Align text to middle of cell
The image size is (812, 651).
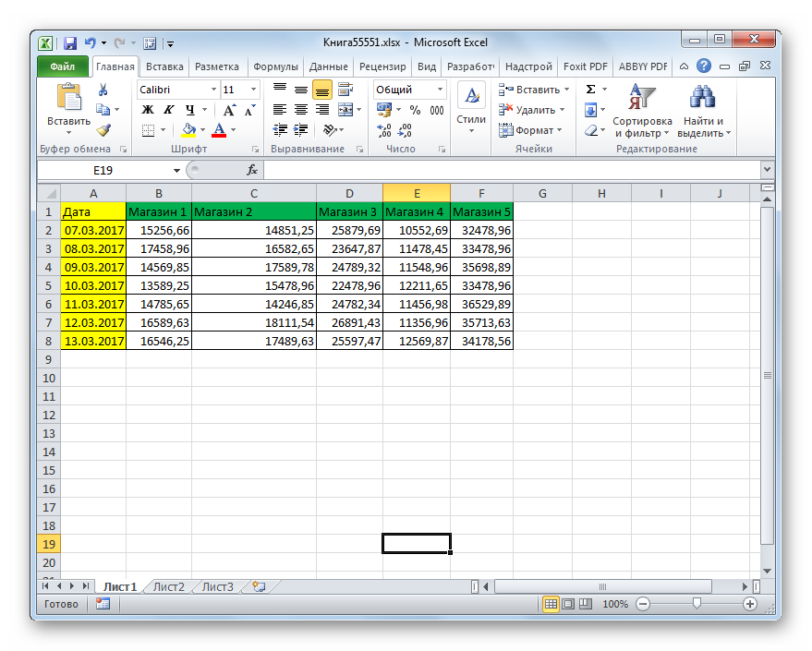pos(301,90)
